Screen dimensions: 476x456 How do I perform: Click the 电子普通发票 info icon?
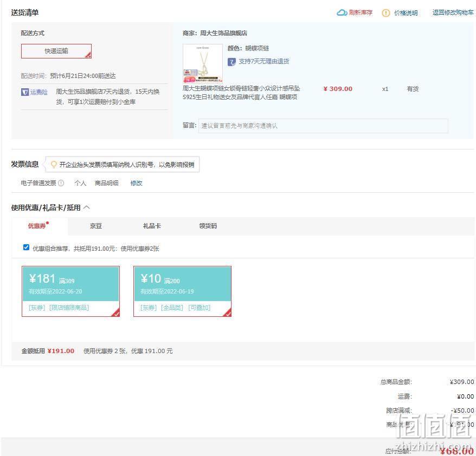click(x=61, y=183)
